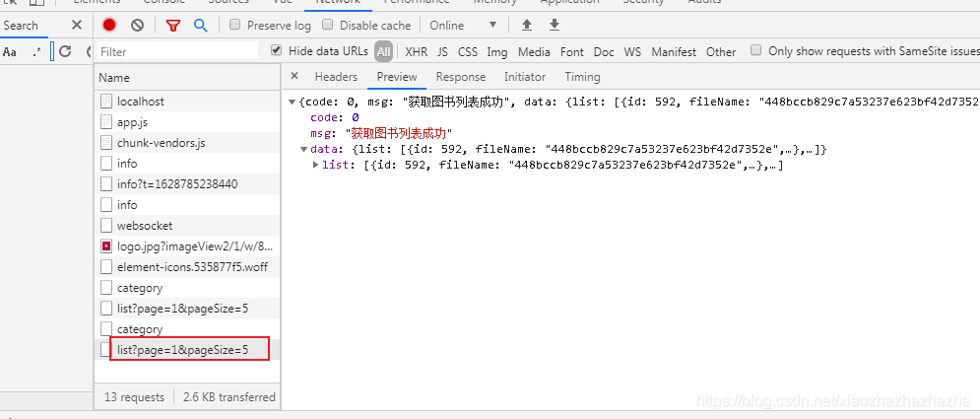Uncheck Hide data URLs
This screenshot has width=980, height=419.
pos(276,50)
